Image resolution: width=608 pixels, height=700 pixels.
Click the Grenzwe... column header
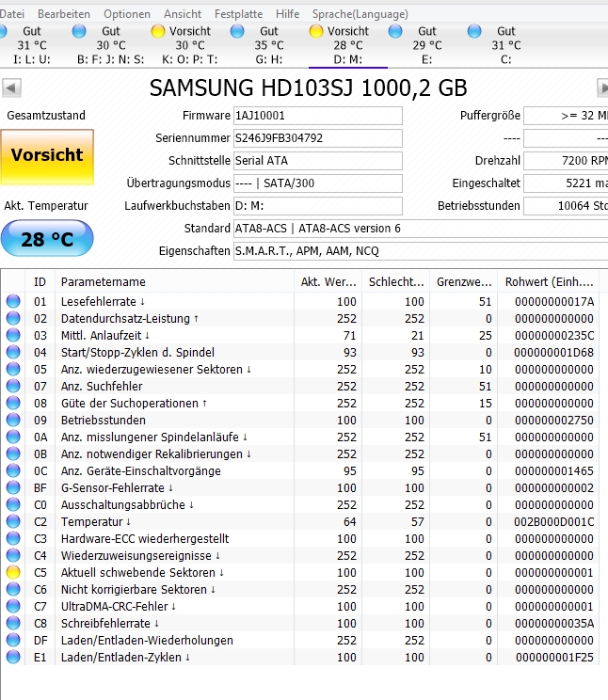pyautogui.click(x=464, y=281)
